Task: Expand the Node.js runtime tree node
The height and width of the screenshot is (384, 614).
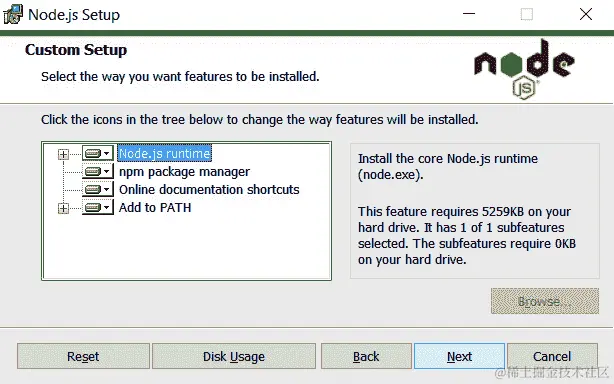Action: pos(63,154)
